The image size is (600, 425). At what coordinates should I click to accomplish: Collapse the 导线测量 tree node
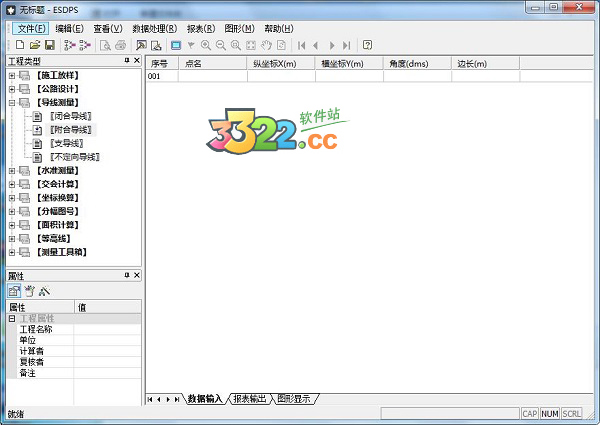pos(12,103)
